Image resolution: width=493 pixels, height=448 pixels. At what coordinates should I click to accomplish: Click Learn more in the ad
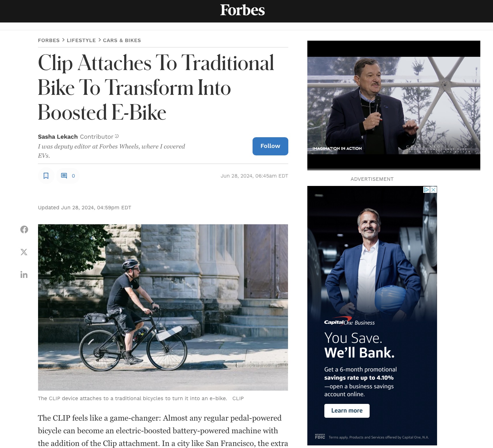point(347,411)
